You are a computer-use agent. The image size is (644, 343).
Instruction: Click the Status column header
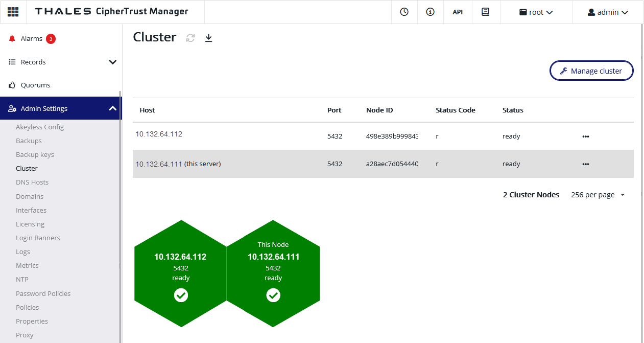[513, 110]
